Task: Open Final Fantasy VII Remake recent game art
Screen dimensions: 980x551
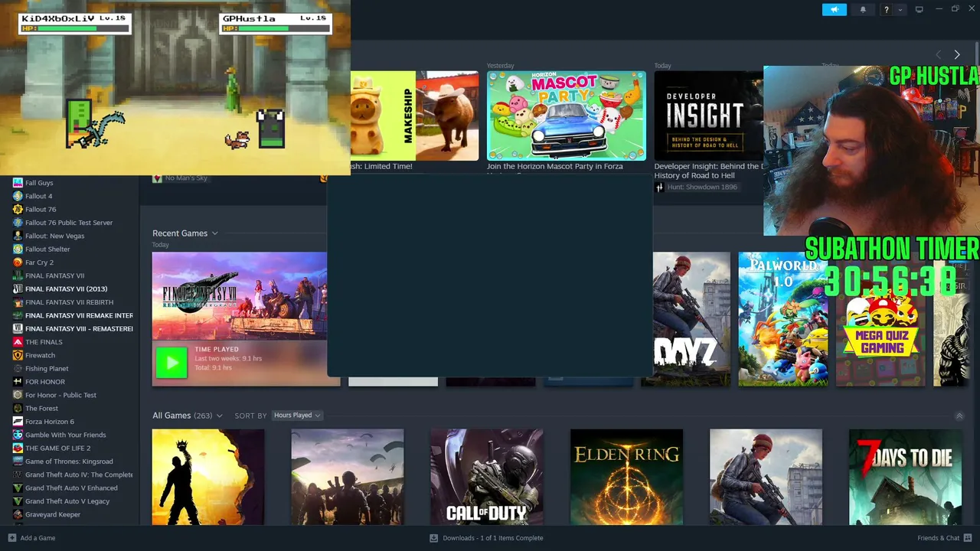Action: pos(240,296)
